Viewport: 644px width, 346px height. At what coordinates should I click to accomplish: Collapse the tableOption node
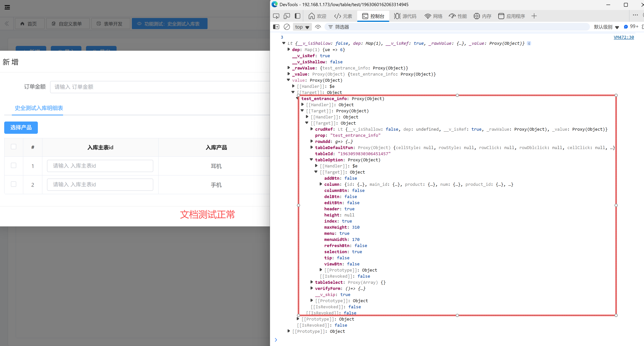[311, 159]
